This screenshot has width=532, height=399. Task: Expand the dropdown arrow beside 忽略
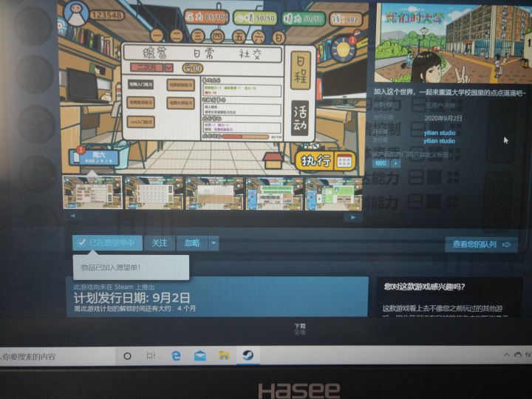(x=214, y=243)
